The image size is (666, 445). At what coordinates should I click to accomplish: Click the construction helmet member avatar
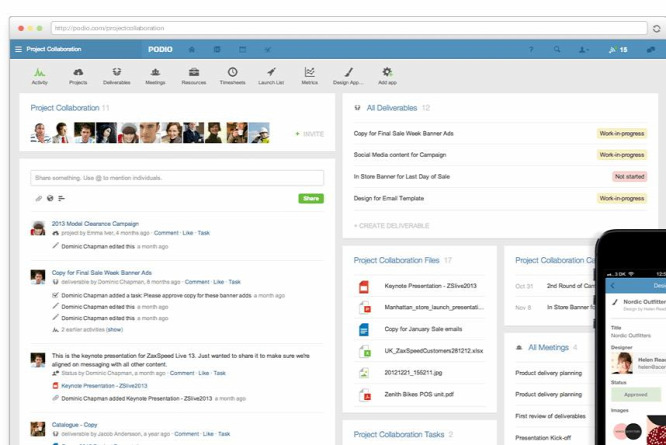pyautogui.click(x=259, y=133)
